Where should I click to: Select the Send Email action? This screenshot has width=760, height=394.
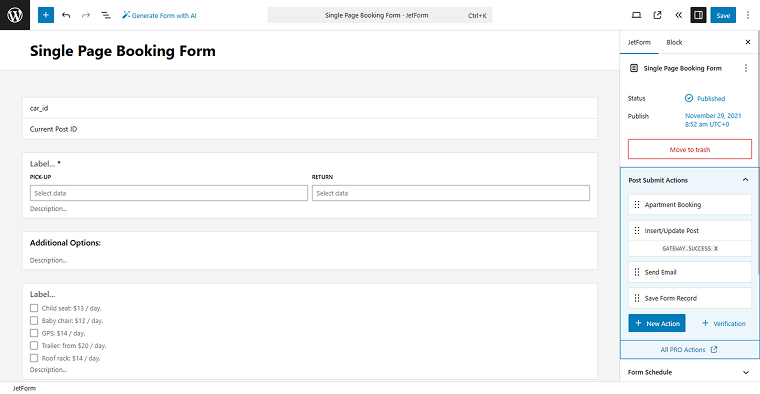coord(690,272)
